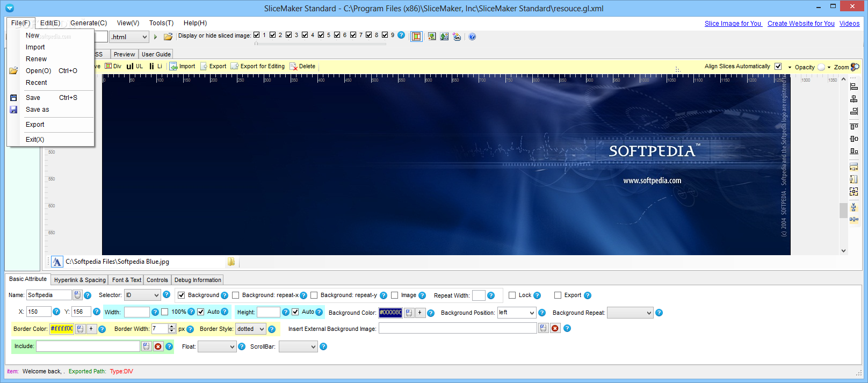Click the Zoom magnifier icon
The height and width of the screenshot is (383, 868).
point(855,67)
